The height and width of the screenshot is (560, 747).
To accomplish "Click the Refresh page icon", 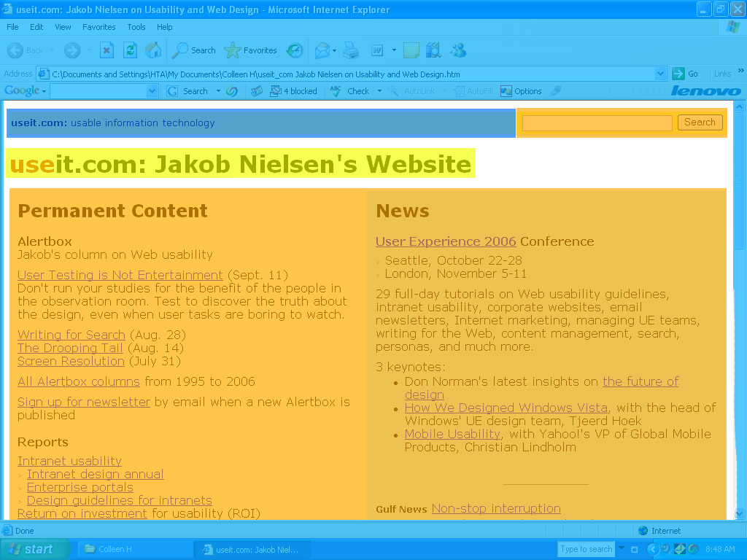I will coord(130,50).
